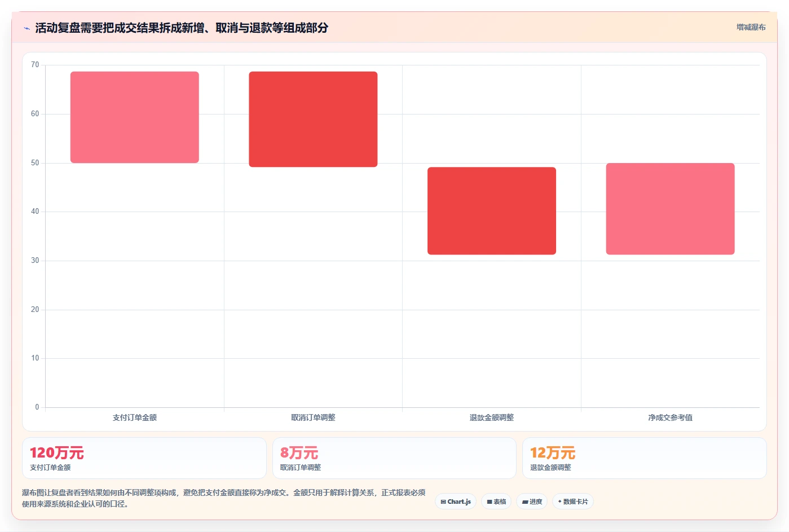Select the 进度 tag chip
789x532 pixels.
532,502
